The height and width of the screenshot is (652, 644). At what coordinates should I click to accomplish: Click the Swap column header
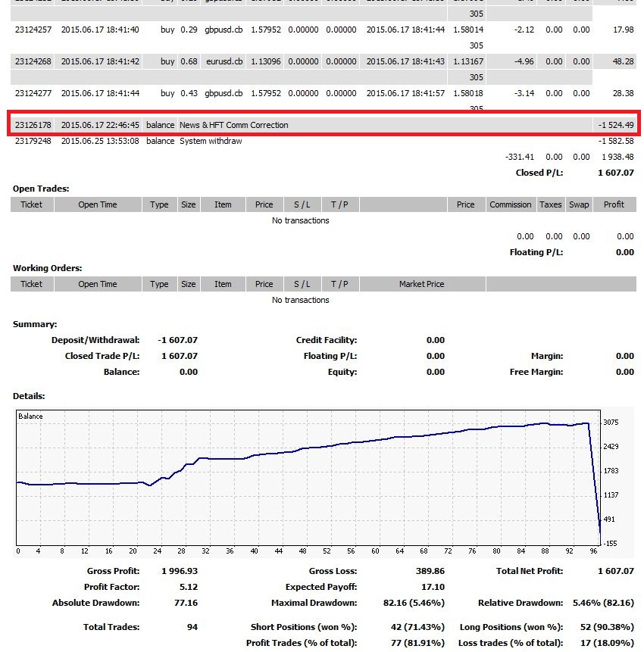coord(579,204)
